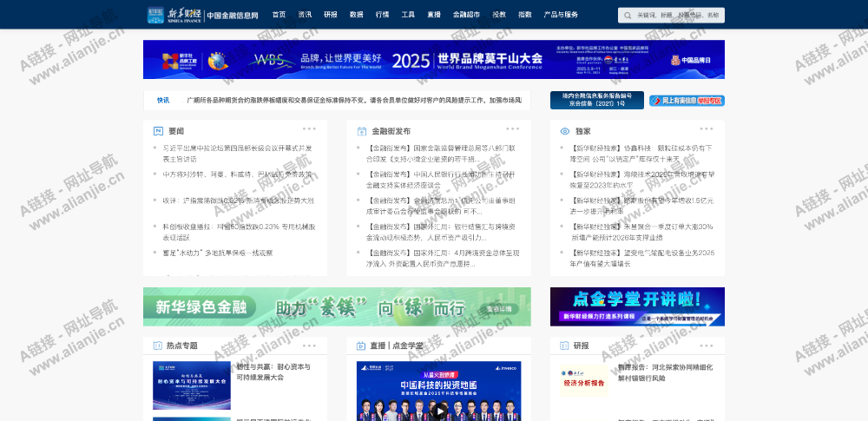Screen dimensions: 868x421
Task: Open the 热点专题 more (three dots) menu
Action: point(309,345)
